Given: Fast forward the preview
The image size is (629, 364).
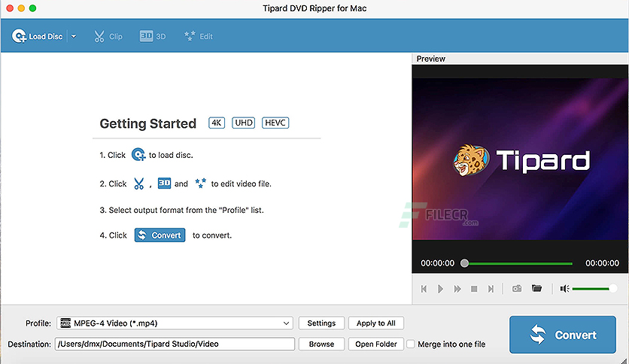Looking at the screenshot, I should pos(457,289).
